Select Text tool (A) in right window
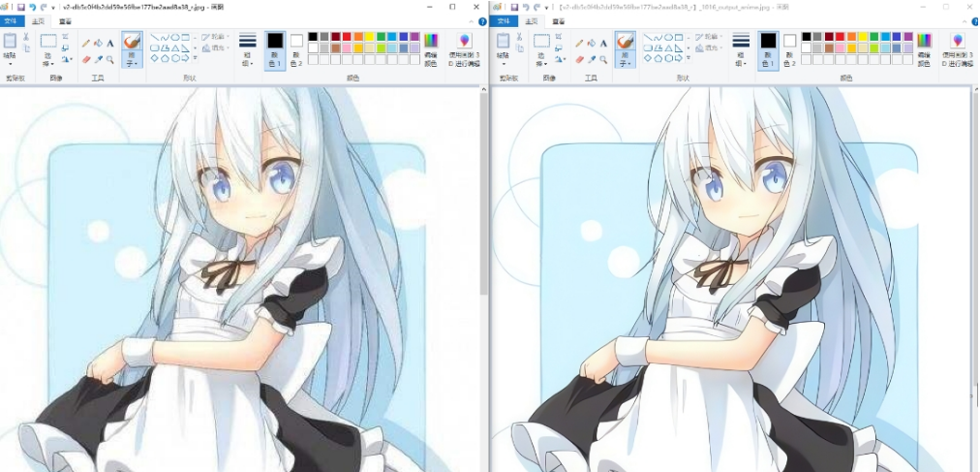The image size is (980, 472). (x=603, y=44)
